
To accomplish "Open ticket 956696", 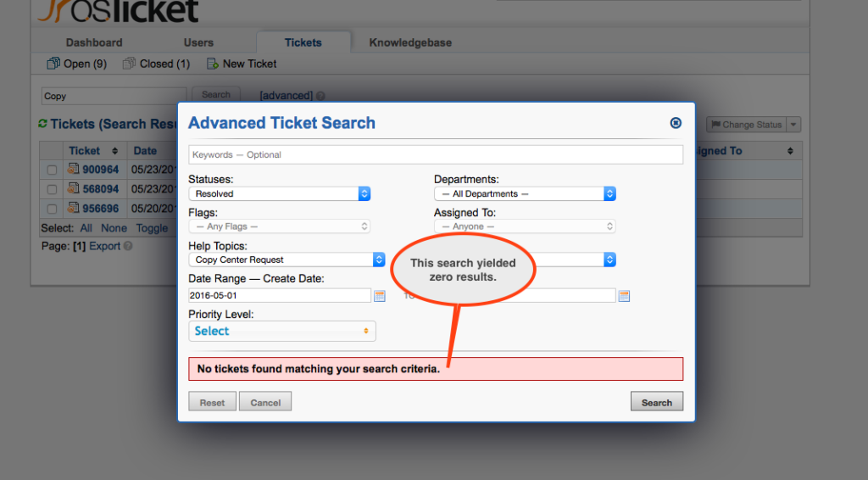I will 101,208.
